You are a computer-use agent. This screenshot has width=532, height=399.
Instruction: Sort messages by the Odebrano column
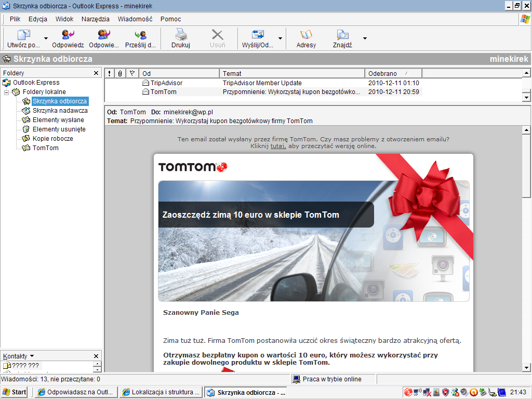394,73
